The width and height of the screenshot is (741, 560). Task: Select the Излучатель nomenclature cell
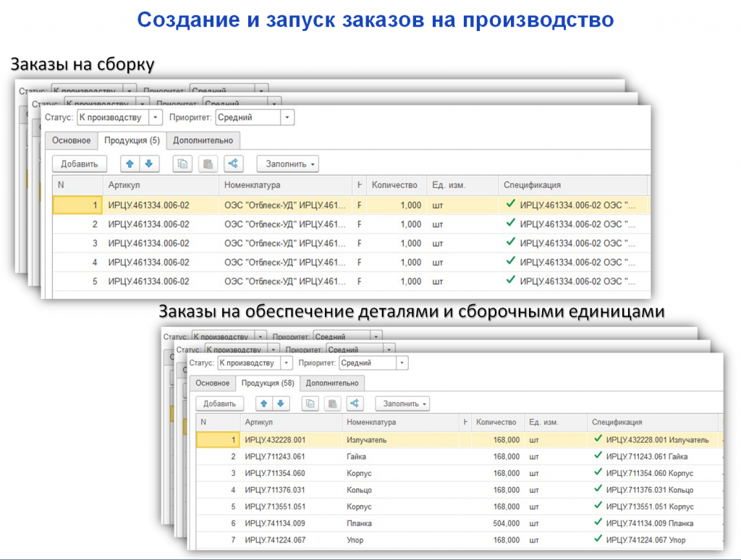[x=400, y=440]
